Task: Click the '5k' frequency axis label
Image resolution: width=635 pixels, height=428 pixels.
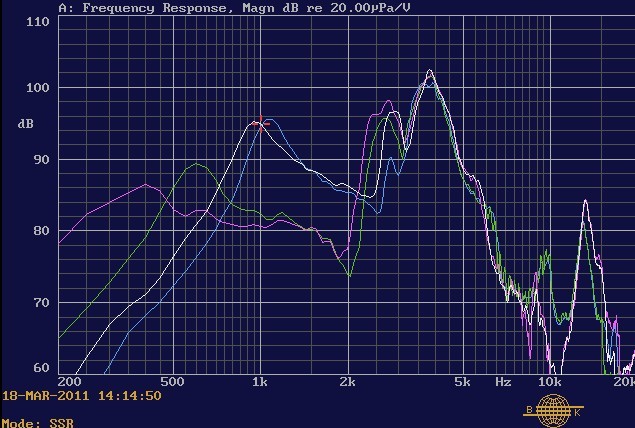Action: [462, 381]
